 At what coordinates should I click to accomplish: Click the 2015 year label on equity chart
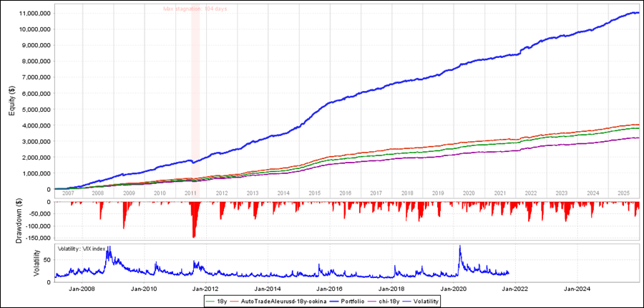(314, 193)
